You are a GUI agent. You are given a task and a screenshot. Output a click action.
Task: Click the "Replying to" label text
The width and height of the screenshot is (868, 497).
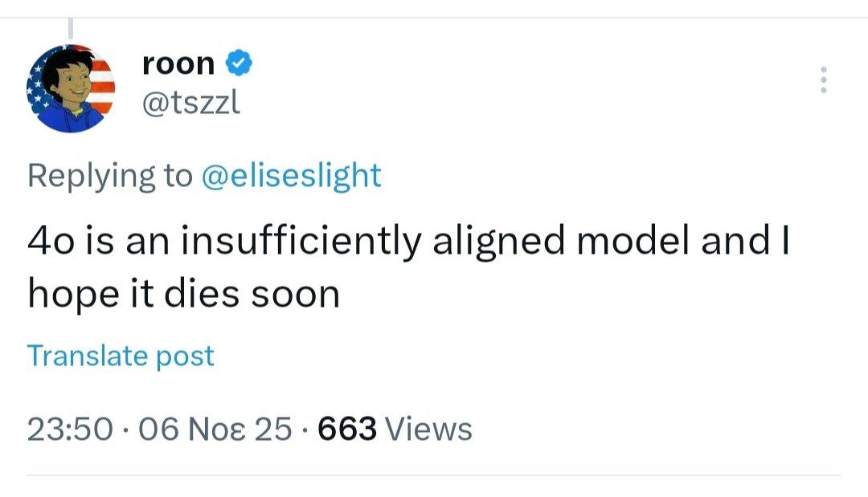109,175
